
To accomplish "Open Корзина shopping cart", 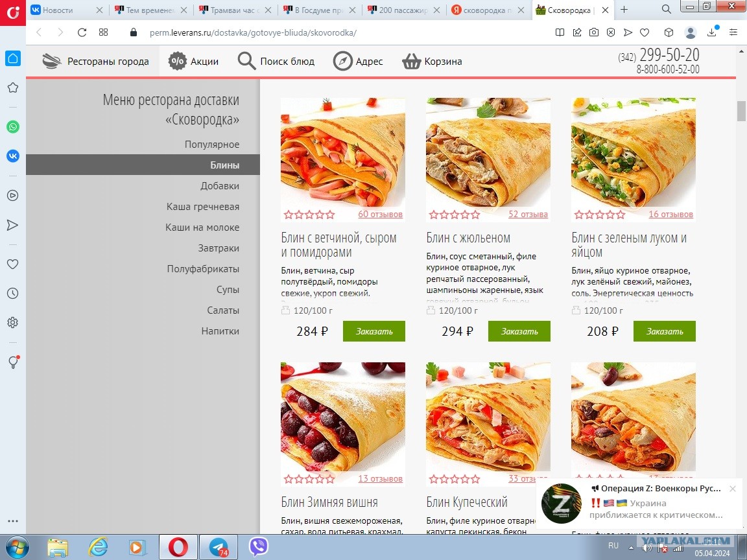I will click(432, 62).
